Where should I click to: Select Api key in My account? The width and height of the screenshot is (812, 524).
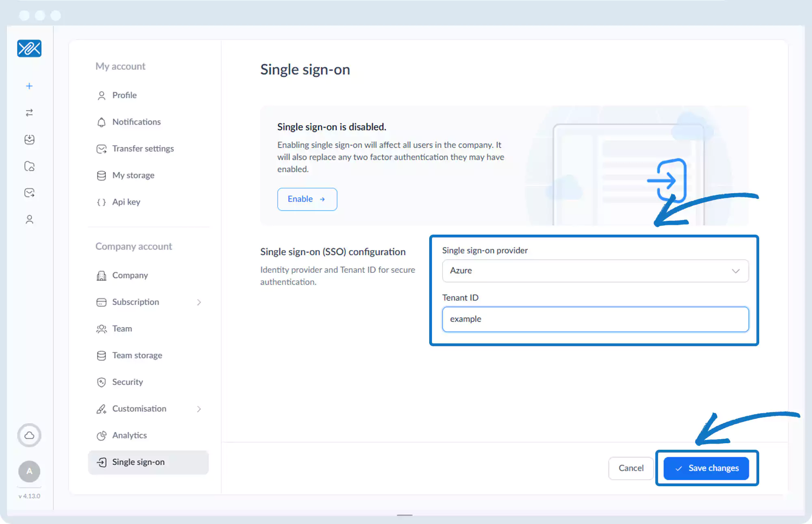(x=126, y=202)
